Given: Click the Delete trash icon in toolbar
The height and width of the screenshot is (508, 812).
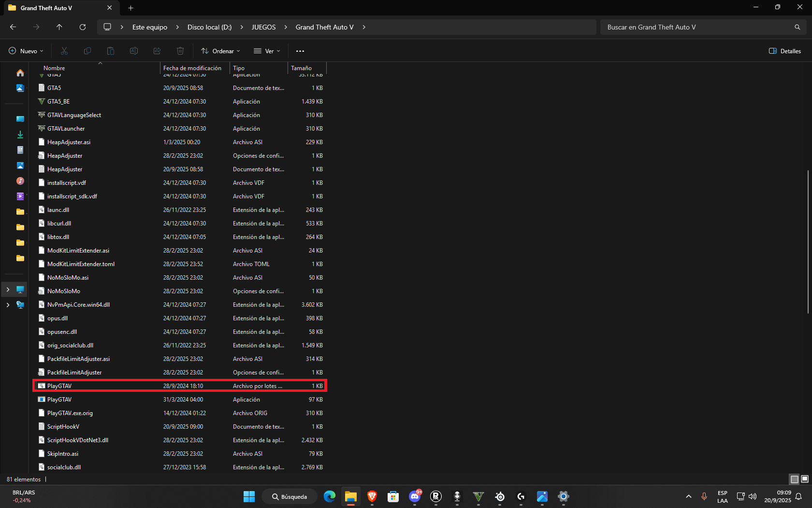Looking at the screenshot, I should point(180,51).
